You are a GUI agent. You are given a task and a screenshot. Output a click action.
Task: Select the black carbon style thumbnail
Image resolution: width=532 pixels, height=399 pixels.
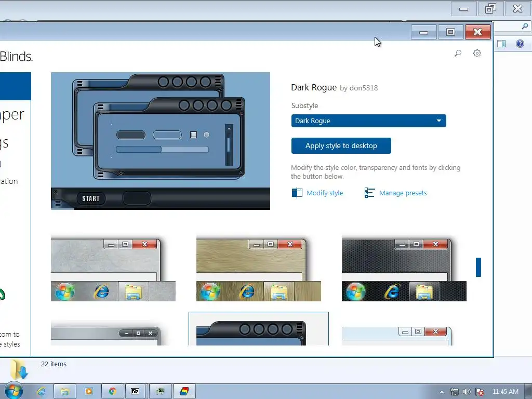coord(404,270)
